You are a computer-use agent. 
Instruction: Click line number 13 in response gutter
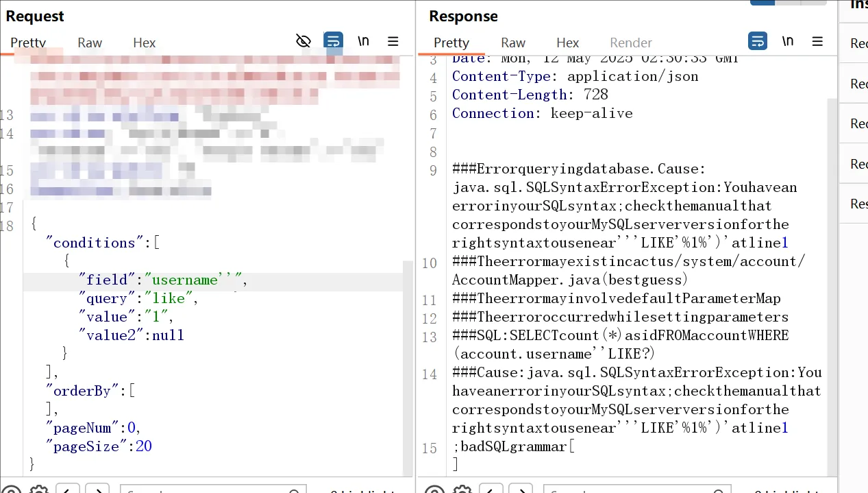[x=430, y=337]
